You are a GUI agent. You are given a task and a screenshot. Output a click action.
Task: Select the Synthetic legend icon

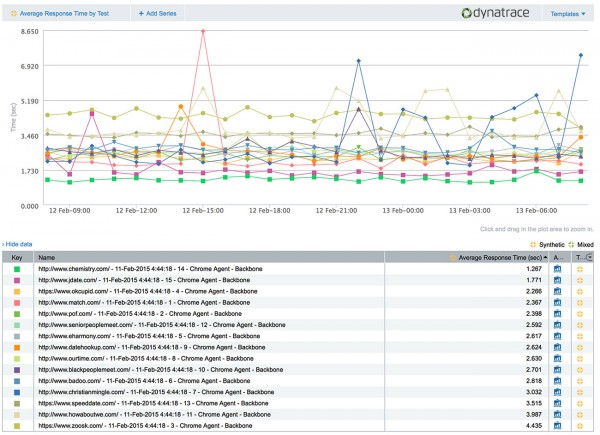533,244
